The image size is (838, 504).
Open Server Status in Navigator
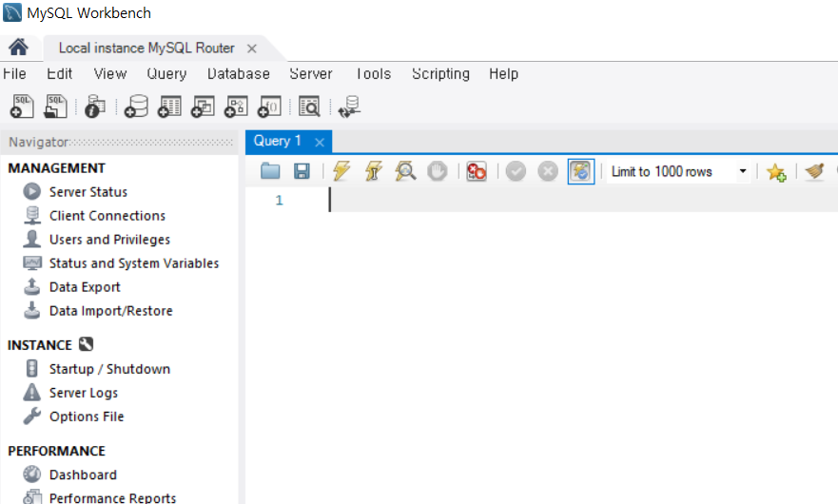[88, 192]
